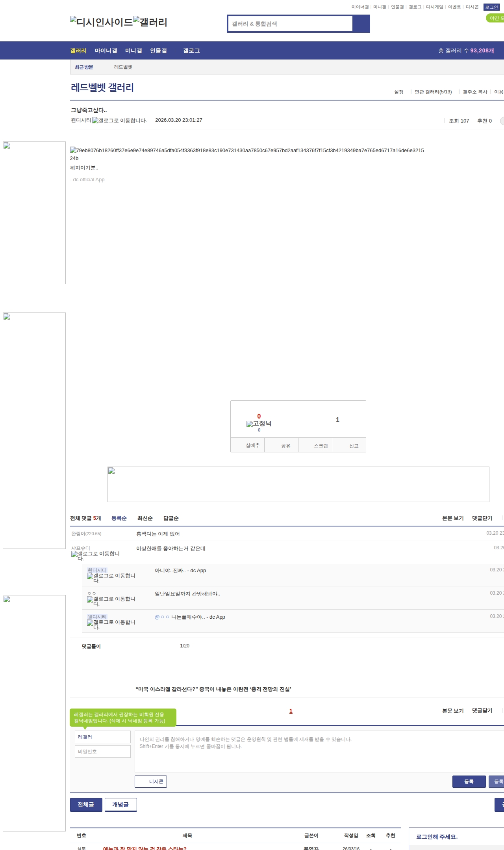Image resolution: width=504 pixels, height=850 pixels.
Task: Collapse comments with the upper 댓글닫기
Action: click(x=482, y=518)
